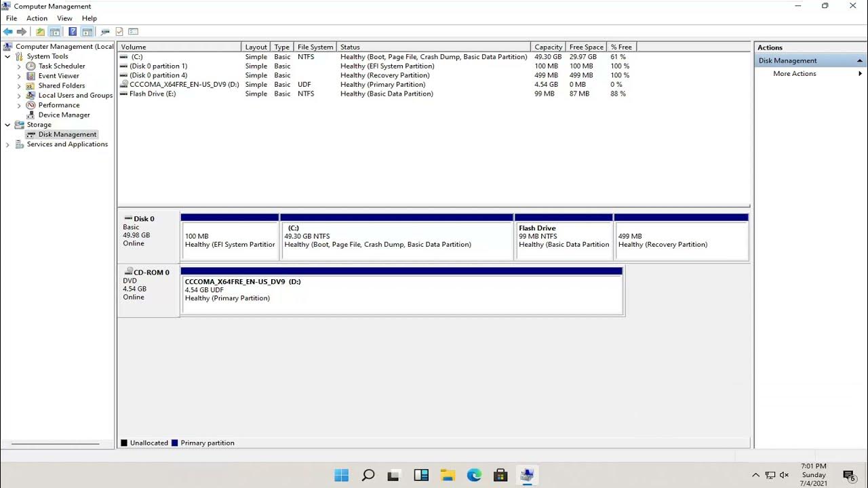Screen dimensions: 868x488
Task: Open Microsoft Store from the taskbar
Action: 500,475
